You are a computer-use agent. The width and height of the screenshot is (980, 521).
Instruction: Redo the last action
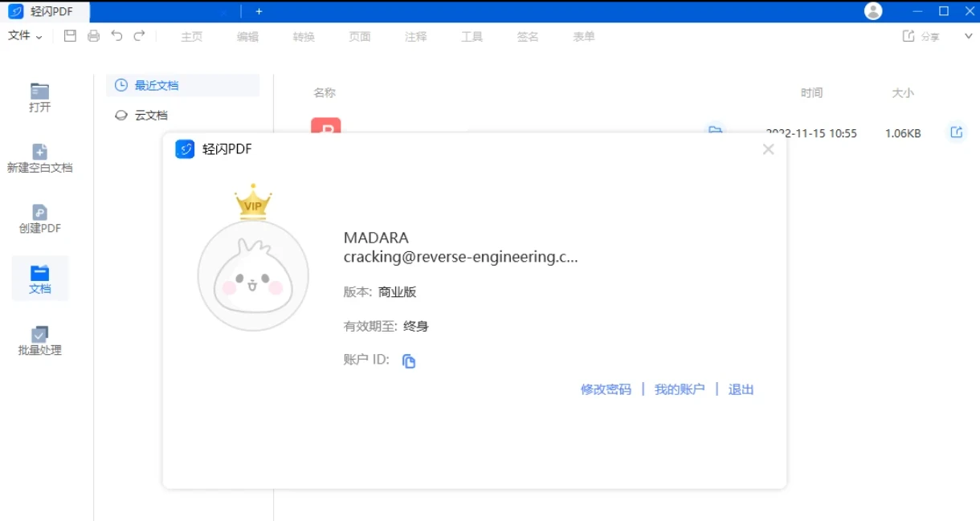point(140,35)
